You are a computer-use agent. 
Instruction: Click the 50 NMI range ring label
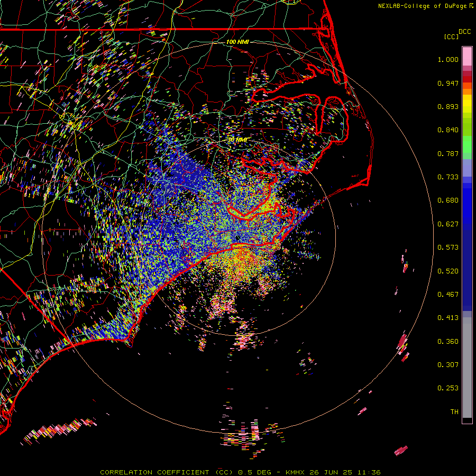point(237,140)
